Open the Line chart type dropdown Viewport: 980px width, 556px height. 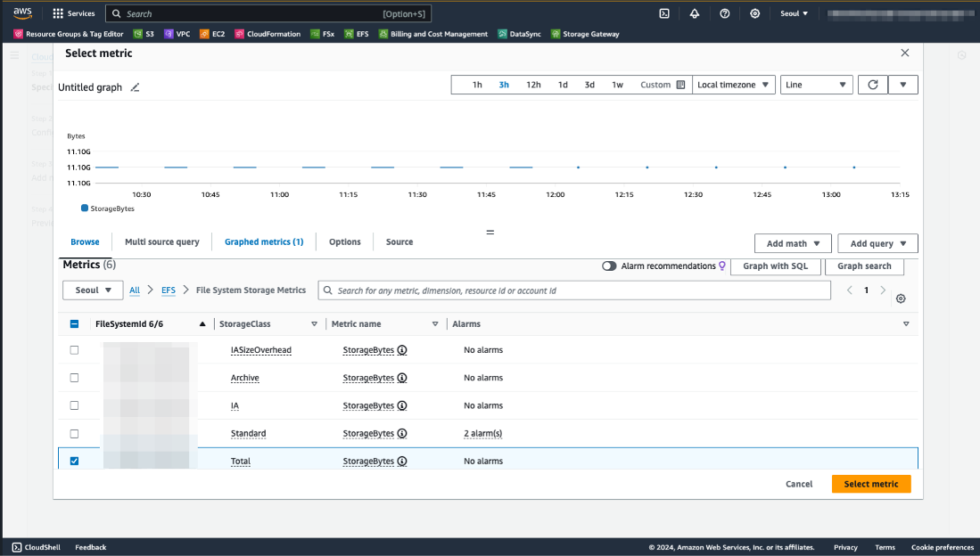pyautogui.click(x=814, y=84)
